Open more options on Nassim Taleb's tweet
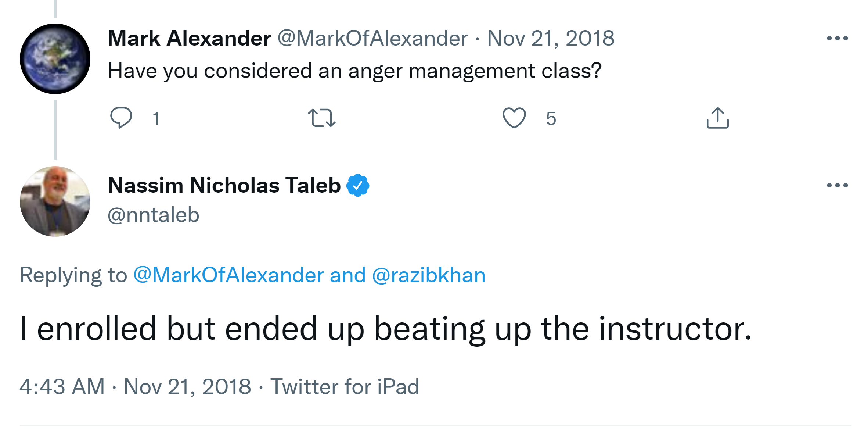Screen dimensions: 868x436 click(837, 185)
